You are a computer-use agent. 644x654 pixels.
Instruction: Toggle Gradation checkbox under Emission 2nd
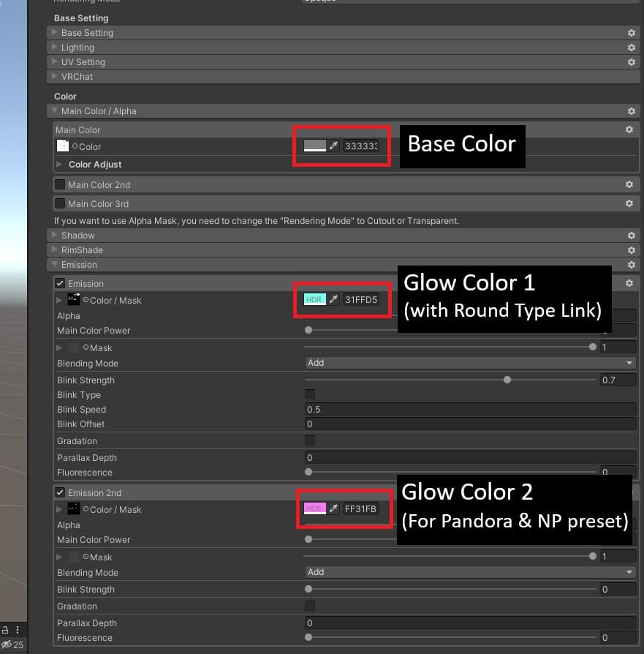310,606
